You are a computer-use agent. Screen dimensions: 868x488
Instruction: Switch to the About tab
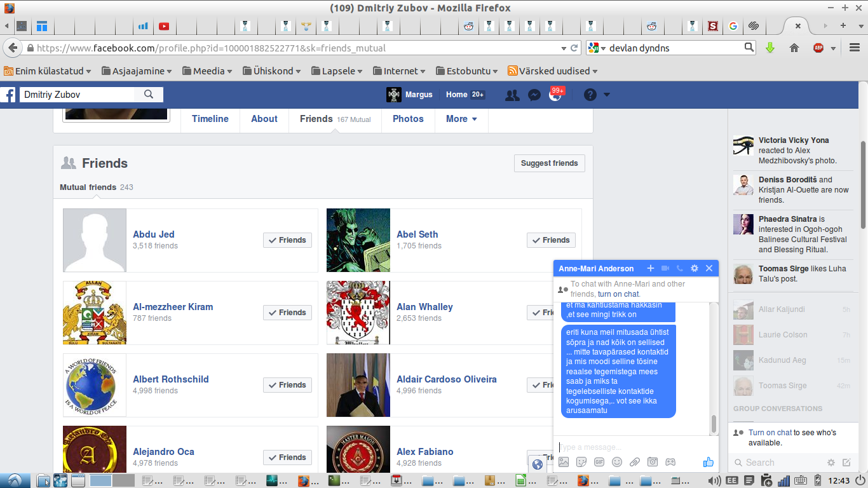click(x=264, y=119)
